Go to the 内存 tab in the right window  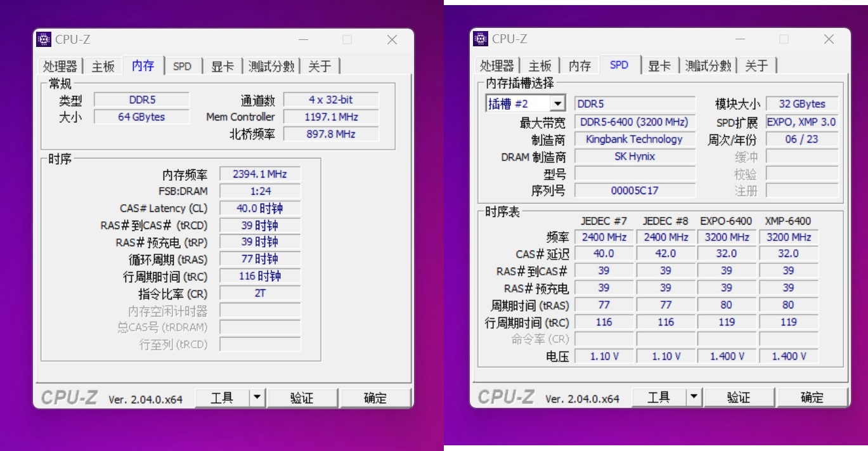[579, 65]
